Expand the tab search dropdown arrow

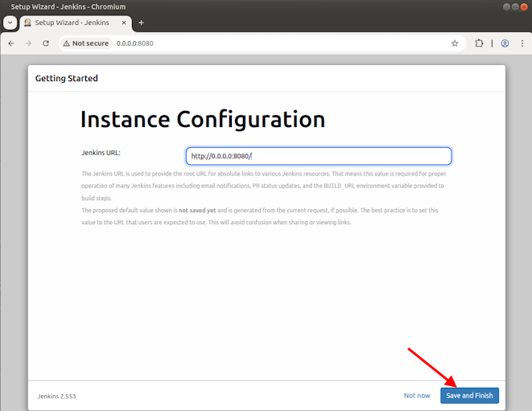(10, 23)
